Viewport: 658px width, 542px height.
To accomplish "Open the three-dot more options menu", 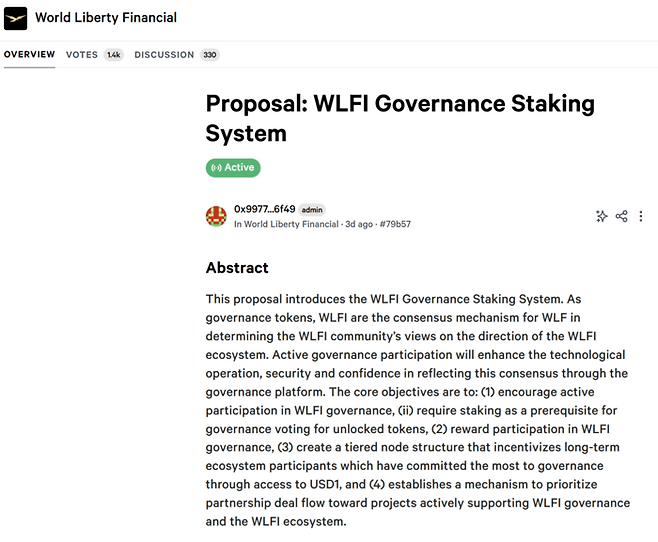I will coord(641,216).
